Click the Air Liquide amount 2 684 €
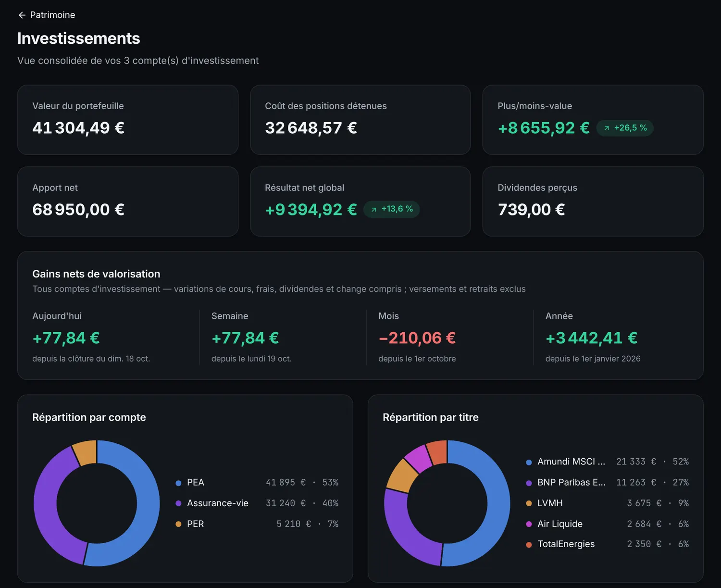Viewport: 721px width, 588px height. (x=644, y=524)
